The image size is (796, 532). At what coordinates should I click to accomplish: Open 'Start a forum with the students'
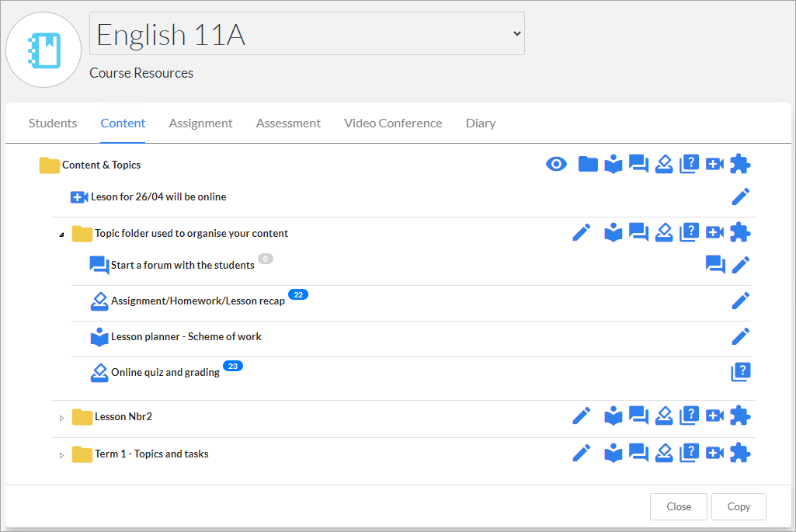point(182,265)
